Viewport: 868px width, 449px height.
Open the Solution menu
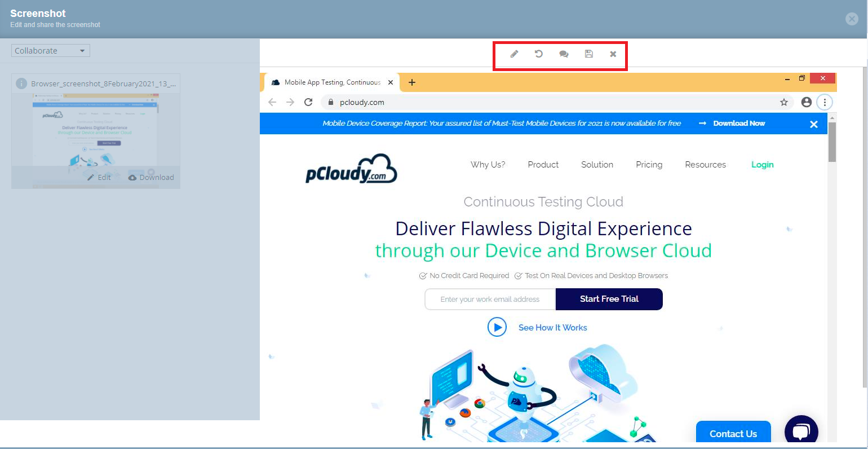[597, 165]
